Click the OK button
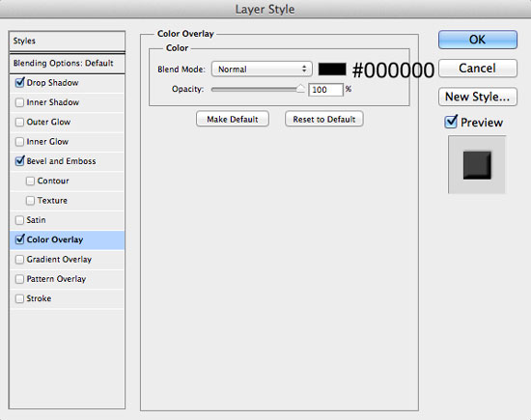 [x=478, y=40]
